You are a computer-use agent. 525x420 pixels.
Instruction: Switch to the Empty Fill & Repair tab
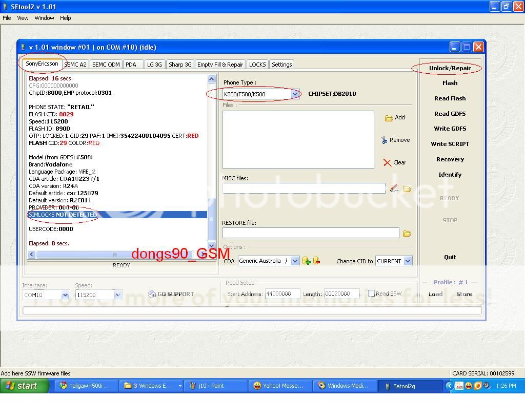pos(220,65)
